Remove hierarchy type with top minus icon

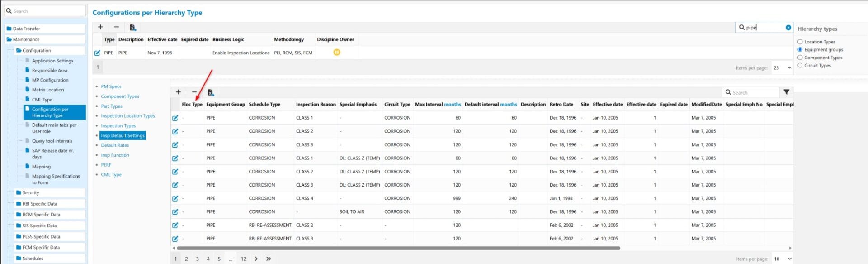coord(116,27)
